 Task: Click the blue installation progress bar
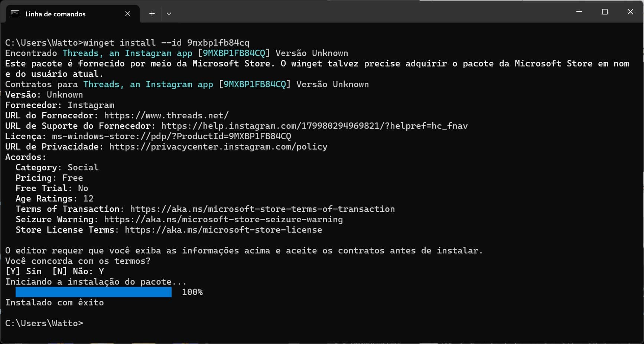pos(94,292)
